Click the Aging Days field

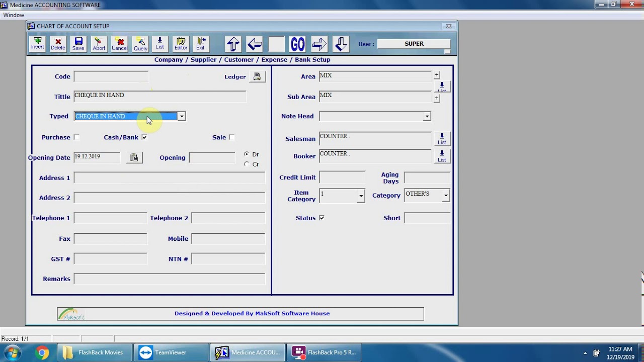click(x=427, y=177)
